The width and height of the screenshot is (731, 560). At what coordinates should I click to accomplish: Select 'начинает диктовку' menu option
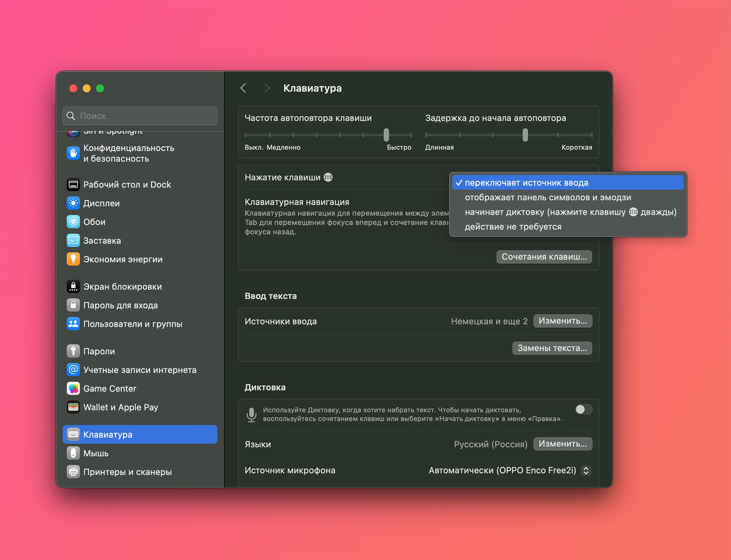(x=570, y=212)
